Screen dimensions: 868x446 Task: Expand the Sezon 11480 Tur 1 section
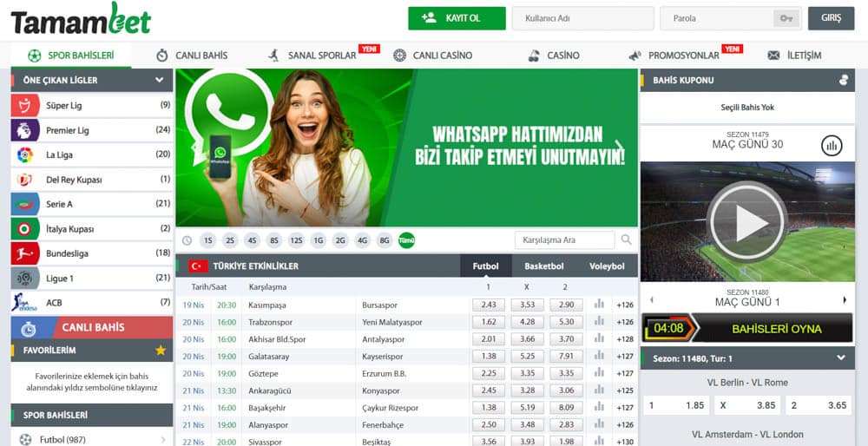click(x=841, y=358)
